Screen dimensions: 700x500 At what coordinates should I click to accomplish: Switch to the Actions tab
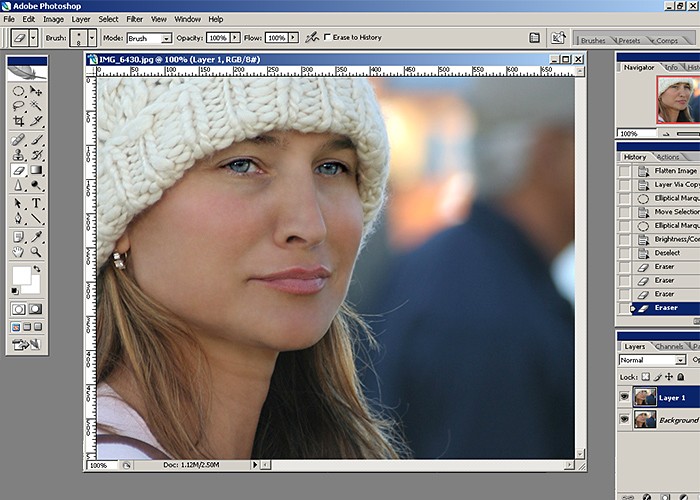coord(668,157)
